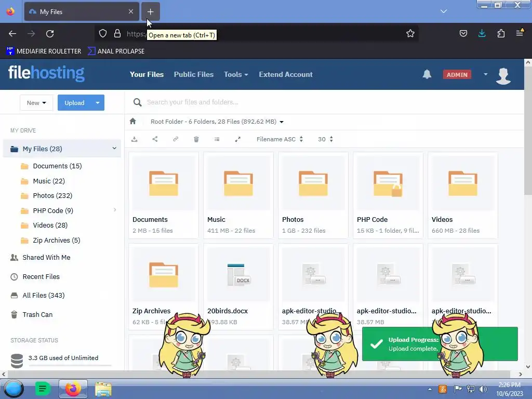Go back to previous page
The image size is (532, 399).
click(x=12, y=34)
